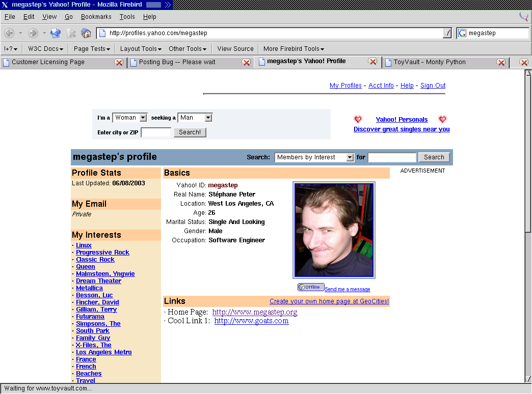Open the Back history dropdown arrow
Screen dimensions: 532x394
click(20, 33)
